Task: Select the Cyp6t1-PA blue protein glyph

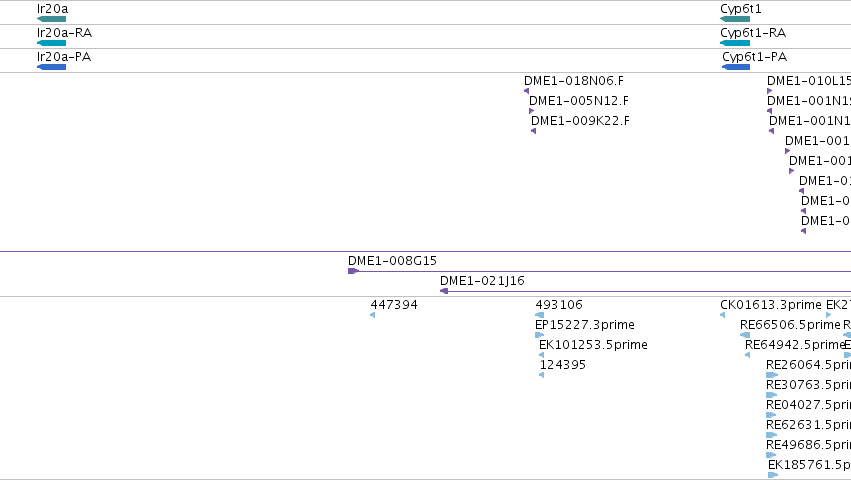Action: (736, 67)
